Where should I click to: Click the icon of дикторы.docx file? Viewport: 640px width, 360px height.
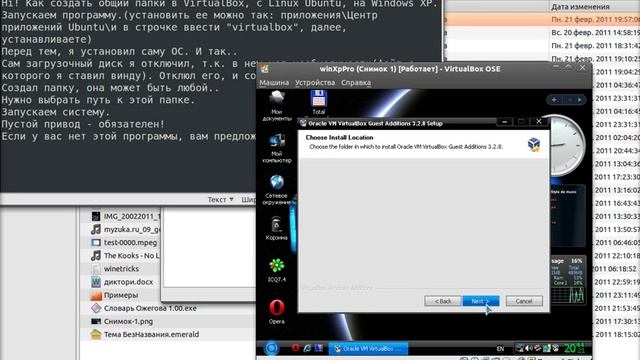click(x=96, y=282)
